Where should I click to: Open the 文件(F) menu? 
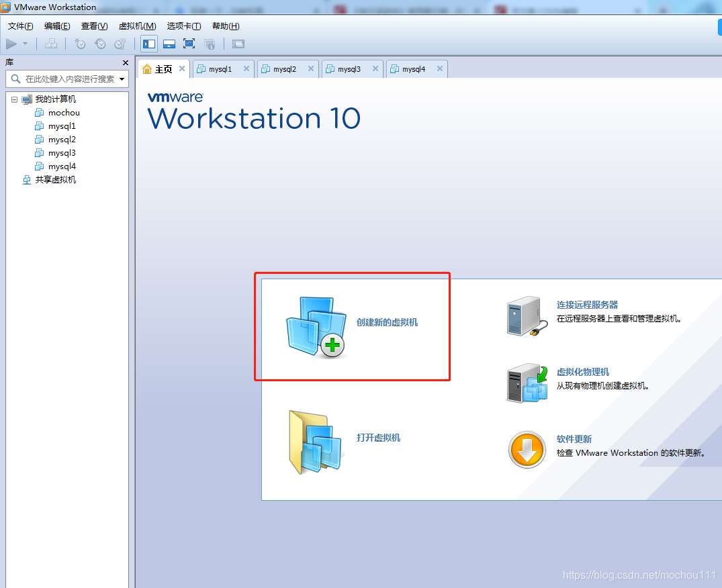(21, 26)
